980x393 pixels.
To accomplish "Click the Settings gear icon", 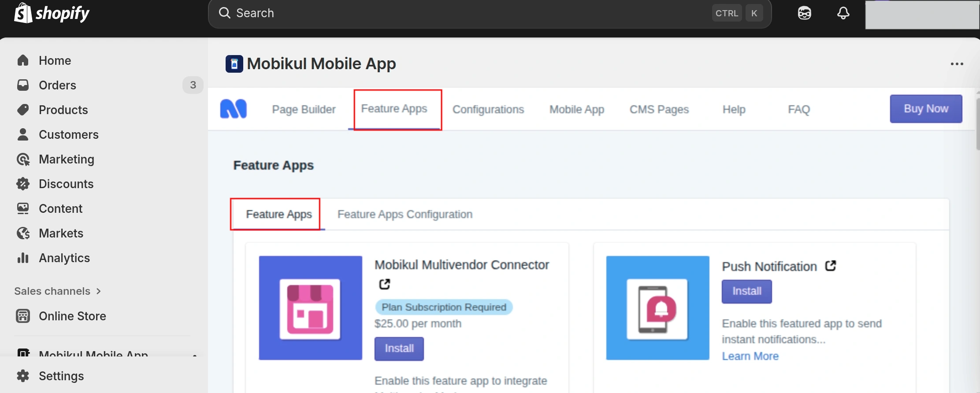I will (23, 376).
